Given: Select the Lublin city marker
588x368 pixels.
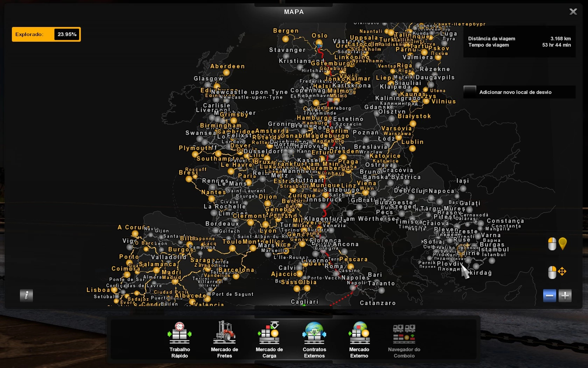Looking at the screenshot, I should (412, 148).
